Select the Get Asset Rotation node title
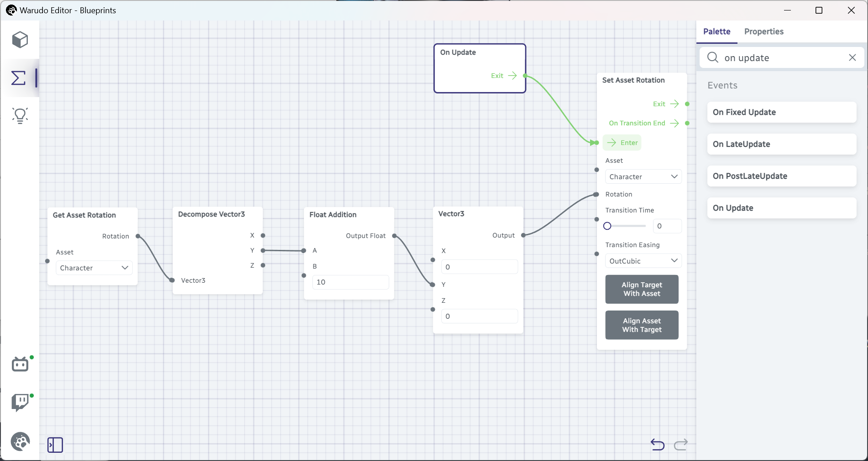868x461 pixels. 84,215
